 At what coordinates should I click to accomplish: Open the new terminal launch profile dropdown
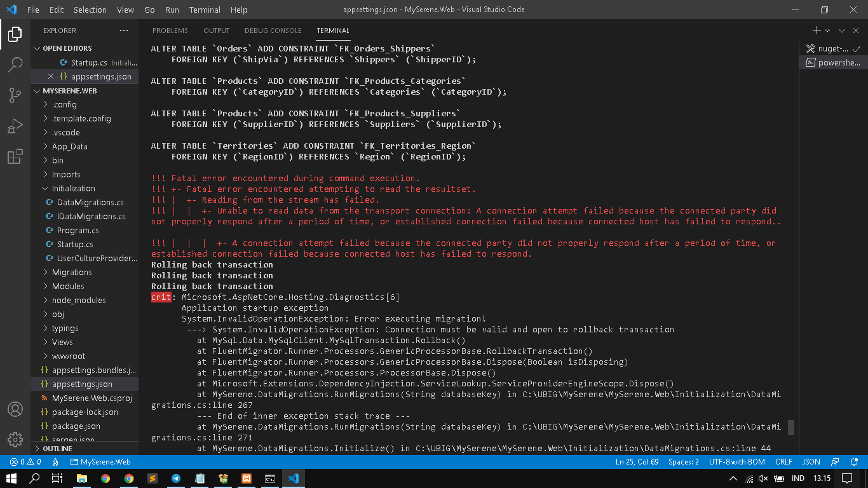click(827, 30)
